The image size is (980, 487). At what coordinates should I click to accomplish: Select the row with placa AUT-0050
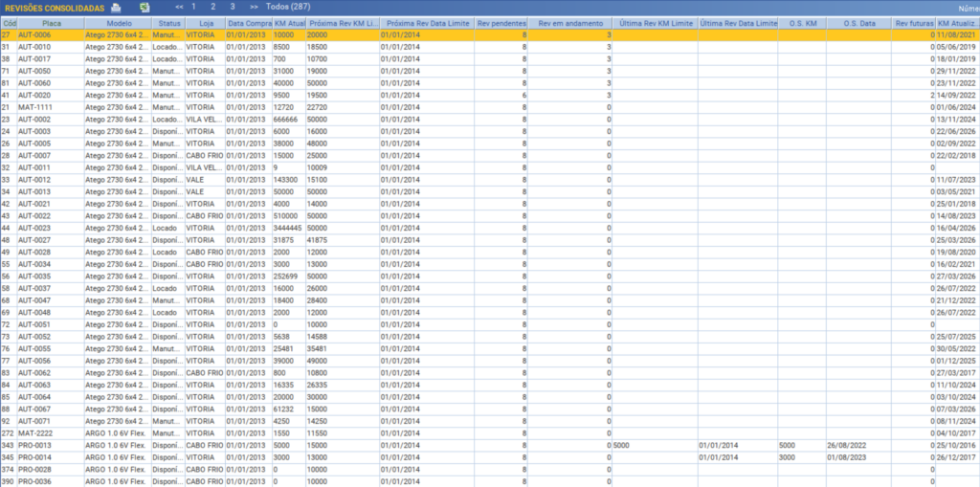490,71
